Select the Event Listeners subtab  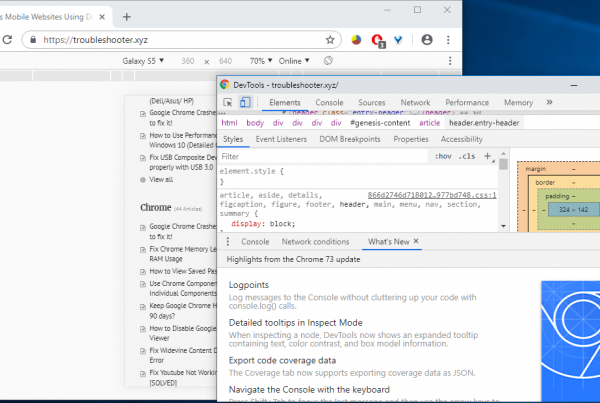pyautogui.click(x=281, y=139)
